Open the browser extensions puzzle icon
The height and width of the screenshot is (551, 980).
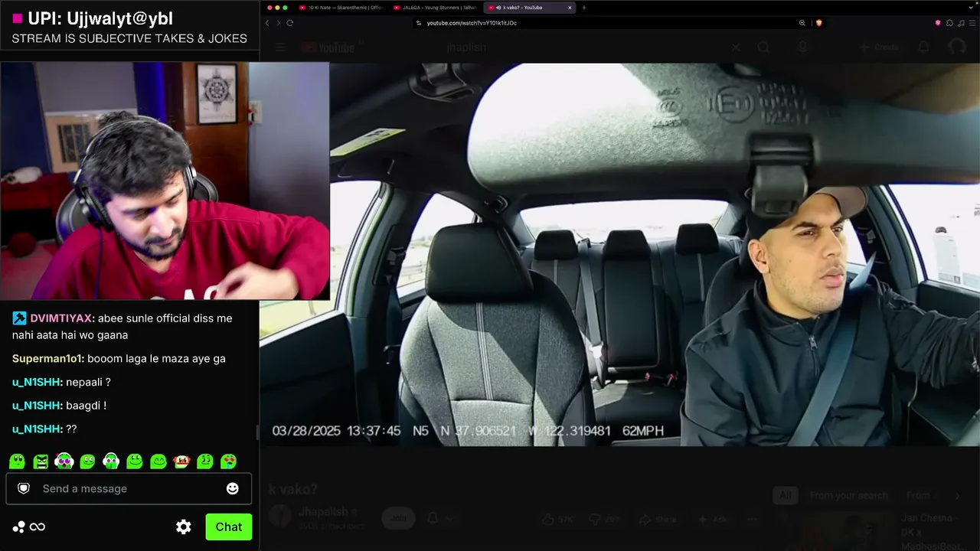[950, 23]
